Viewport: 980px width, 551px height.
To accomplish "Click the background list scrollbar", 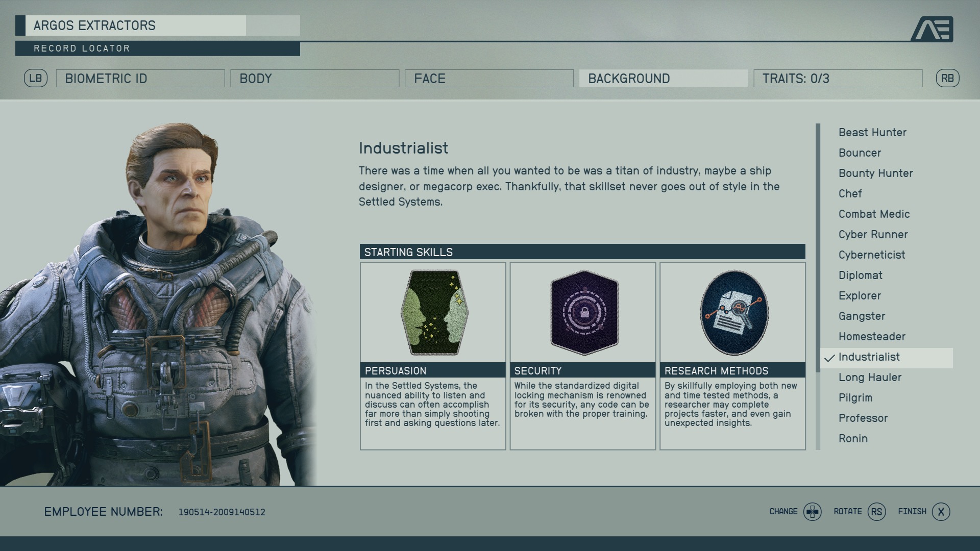I will (818, 287).
